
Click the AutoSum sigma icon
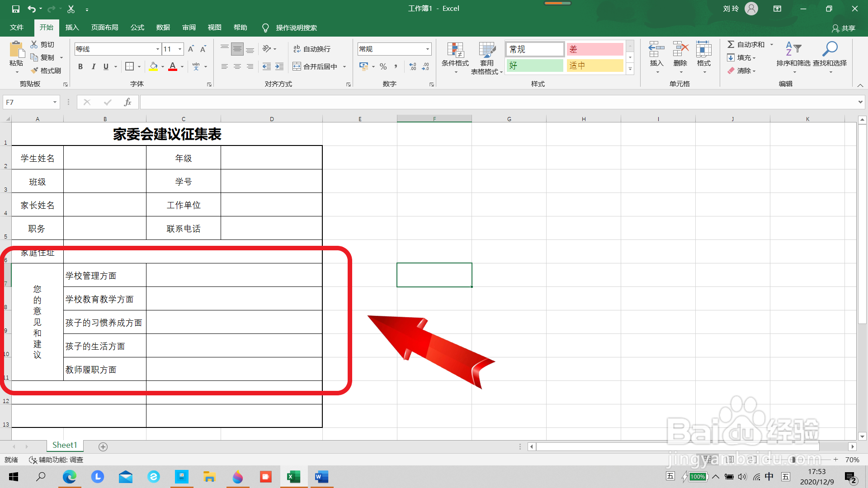coord(731,44)
